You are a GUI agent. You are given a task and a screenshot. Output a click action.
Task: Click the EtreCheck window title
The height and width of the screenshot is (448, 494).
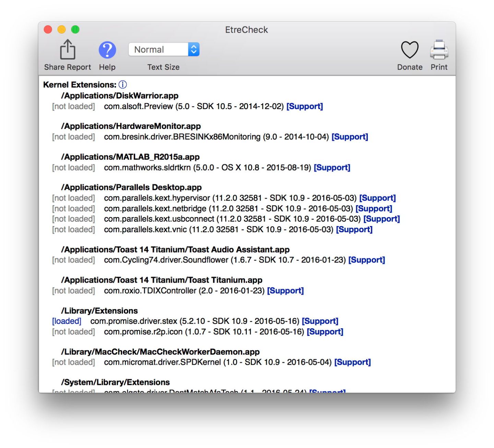click(x=246, y=30)
